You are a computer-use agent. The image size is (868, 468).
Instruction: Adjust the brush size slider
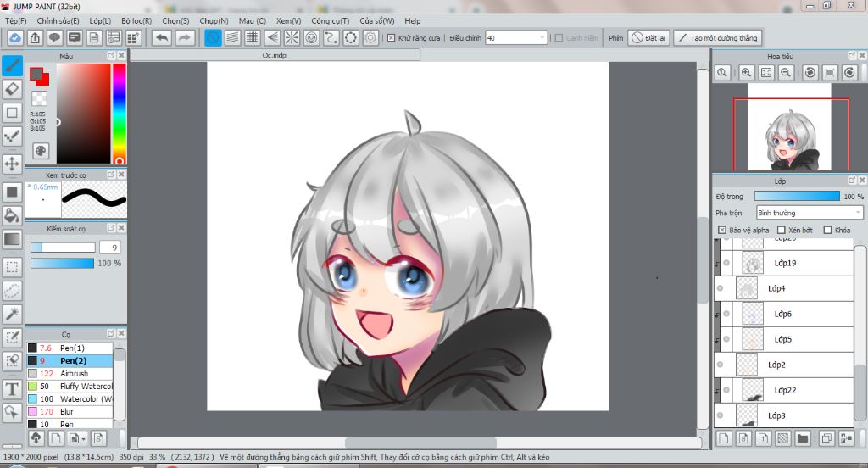click(x=63, y=248)
